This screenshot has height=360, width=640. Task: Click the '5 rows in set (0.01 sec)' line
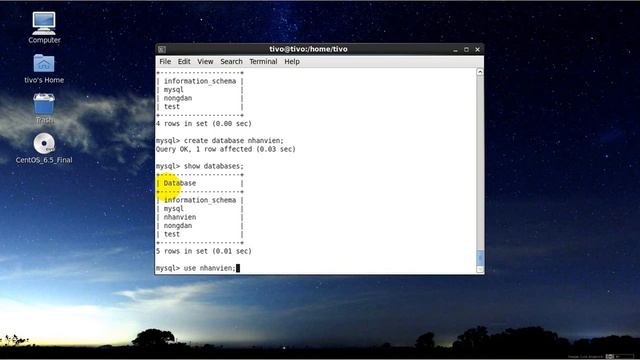[204, 251]
